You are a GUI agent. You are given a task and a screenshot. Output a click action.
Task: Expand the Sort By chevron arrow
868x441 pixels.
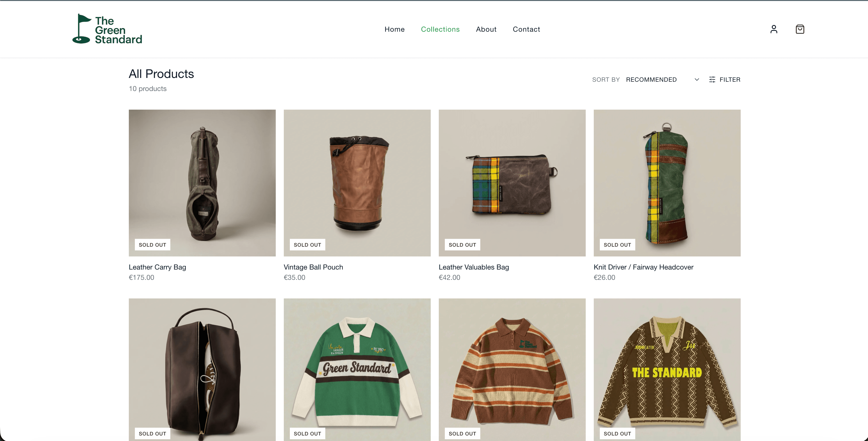pos(697,79)
